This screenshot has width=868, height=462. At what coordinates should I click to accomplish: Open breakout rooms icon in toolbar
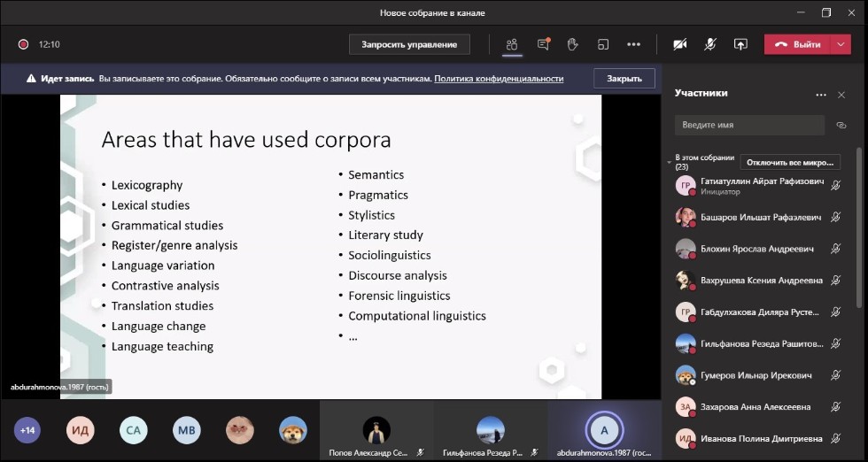point(602,44)
